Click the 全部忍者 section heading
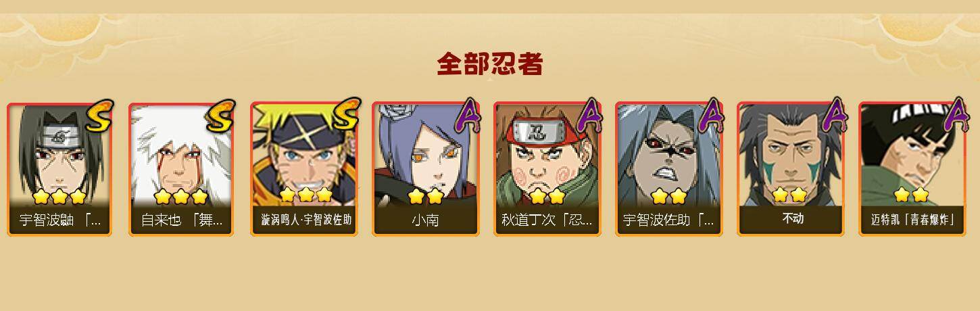Screen dimensions: 980x311 [490, 64]
